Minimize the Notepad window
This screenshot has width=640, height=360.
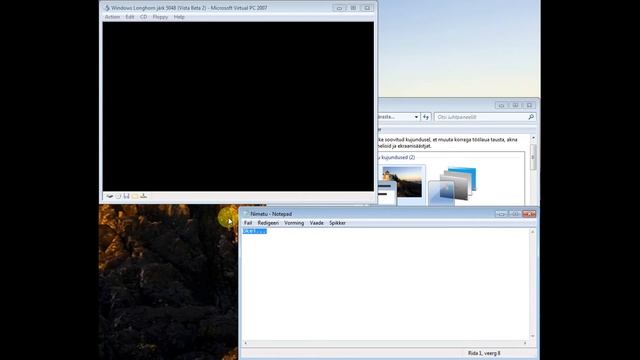click(x=501, y=214)
